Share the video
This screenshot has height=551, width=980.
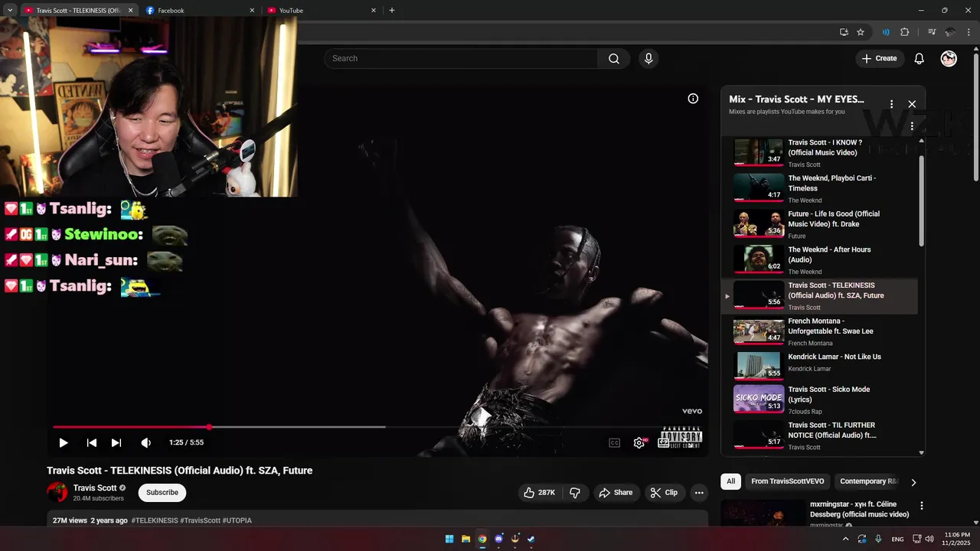click(x=616, y=493)
